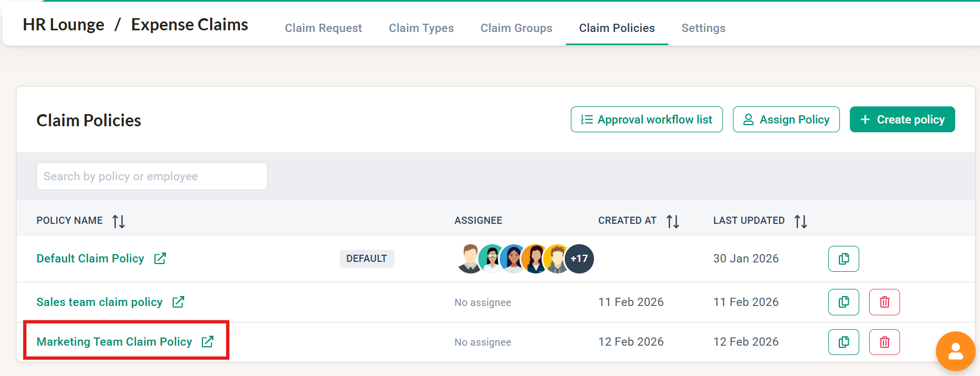Click the ASSIGNEE column header
The image size is (980, 376).
pyautogui.click(x=478, y=221)
